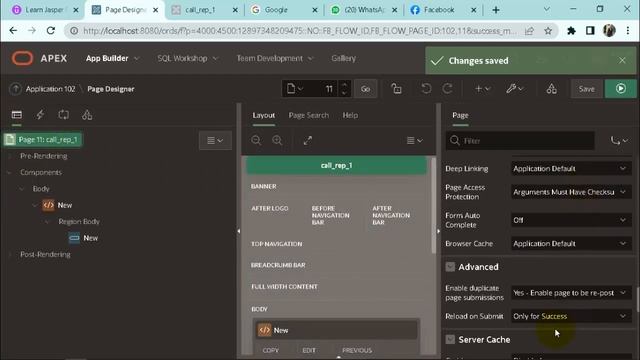Switch to the Page Search tab

(308, 115)
